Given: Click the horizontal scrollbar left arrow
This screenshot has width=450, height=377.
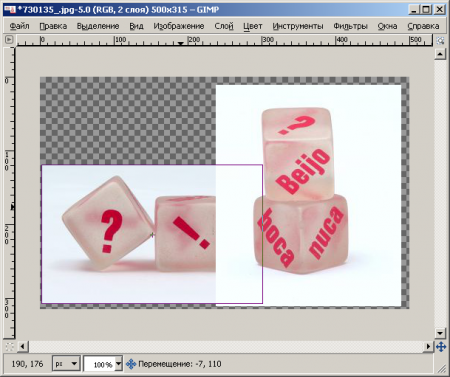Looking at the screenshot, I should coord(22,347).
